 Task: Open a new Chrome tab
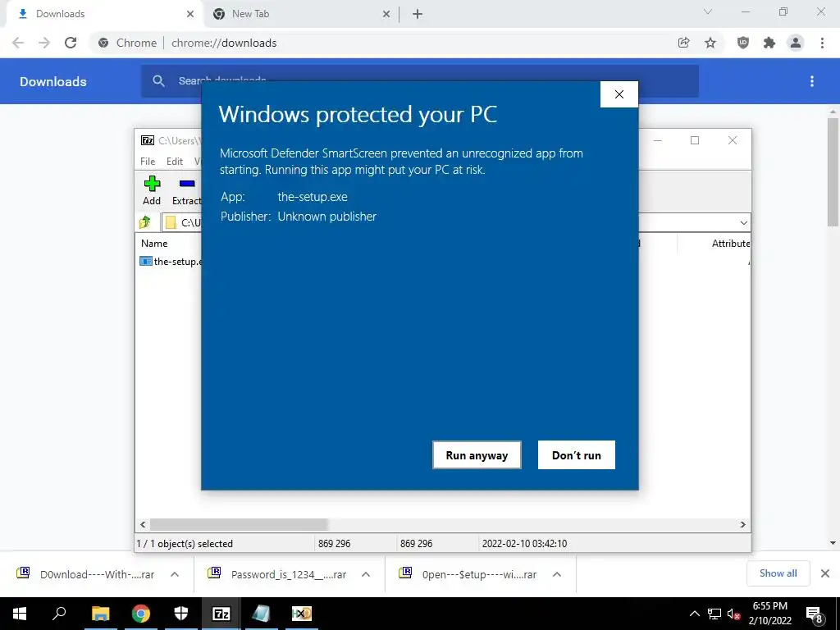click(418, 14)
